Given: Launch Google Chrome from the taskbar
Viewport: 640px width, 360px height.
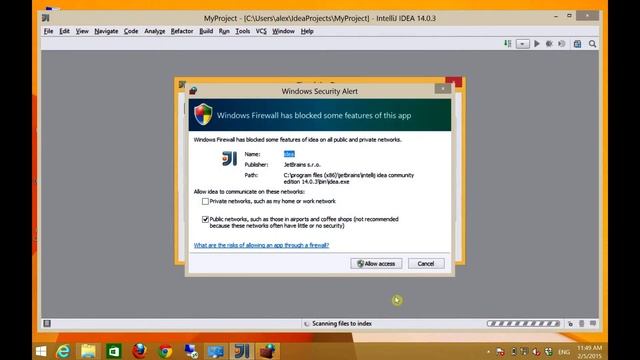Looking at the screenshot, I should pos(165,351).
